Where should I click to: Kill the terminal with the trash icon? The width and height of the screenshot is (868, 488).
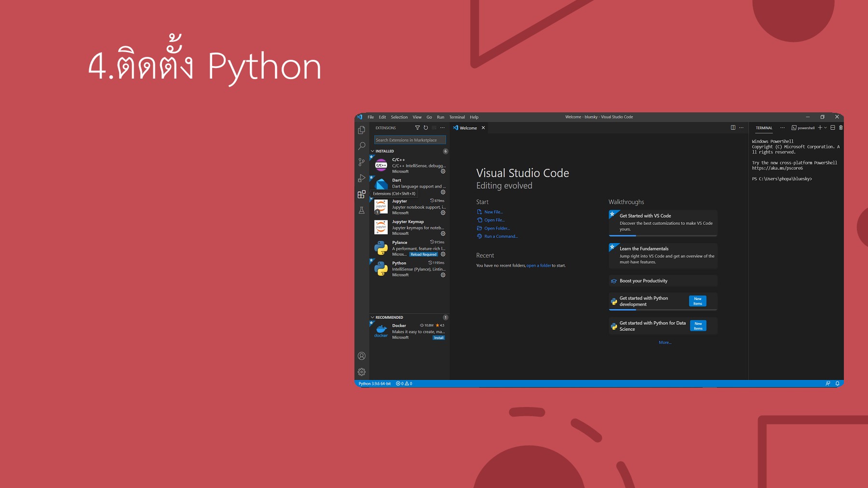(x=841, y=127)
